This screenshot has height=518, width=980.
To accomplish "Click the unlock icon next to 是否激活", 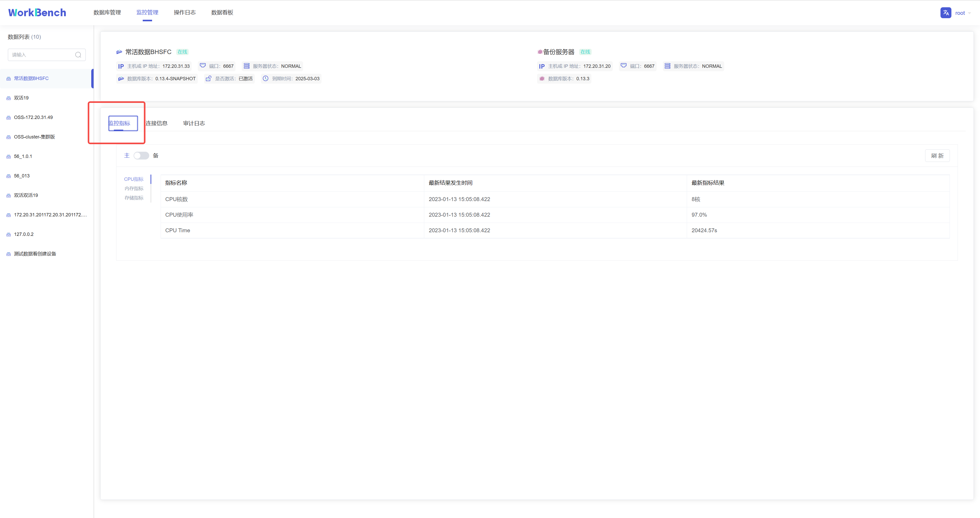I will point(208,78).
